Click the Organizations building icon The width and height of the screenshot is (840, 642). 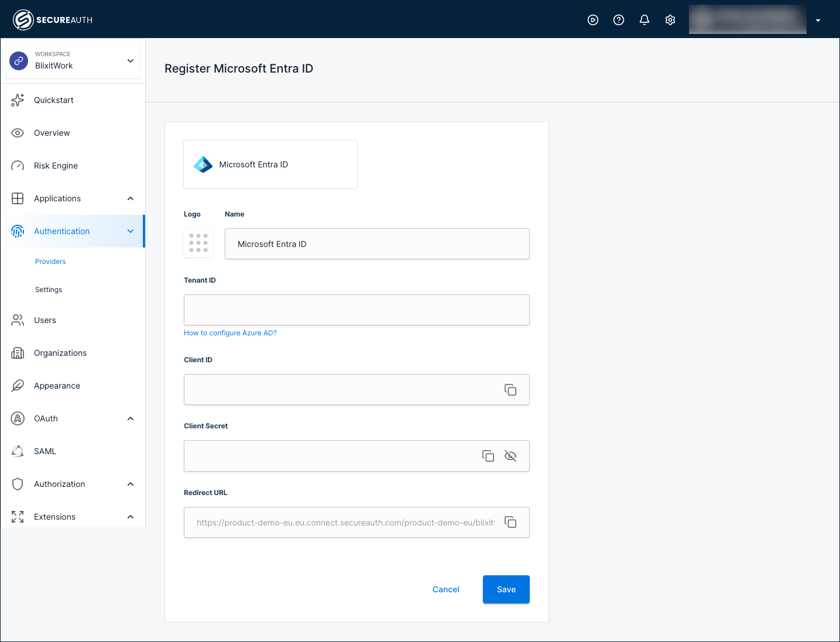click(x=18, y=353)
